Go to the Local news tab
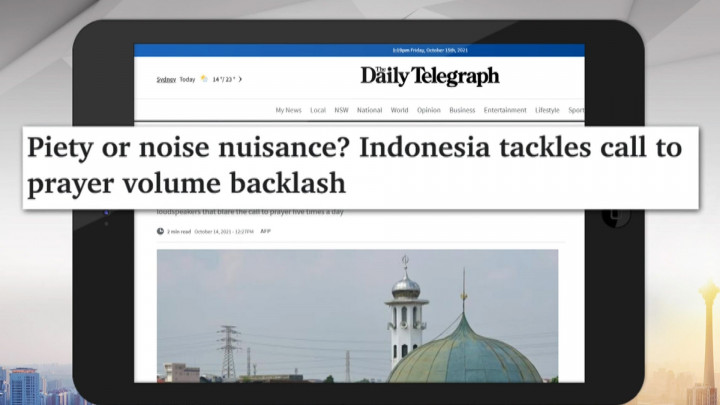 click(x=318, y=110)
